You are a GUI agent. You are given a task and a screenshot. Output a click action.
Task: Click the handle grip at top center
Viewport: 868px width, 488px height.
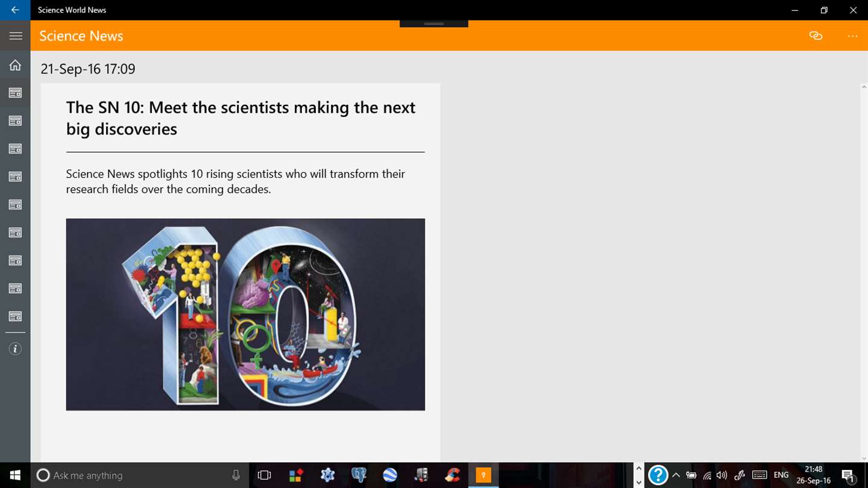point(433,23)
